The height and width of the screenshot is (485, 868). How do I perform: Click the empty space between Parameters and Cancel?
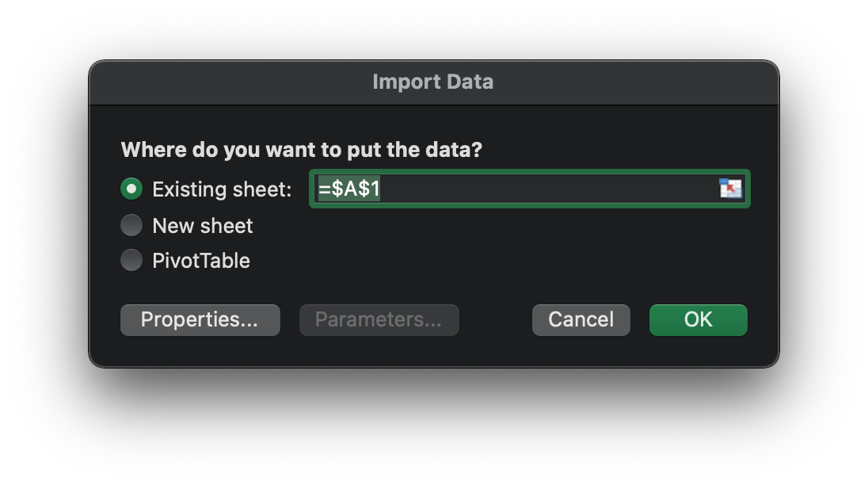[x=496, y=320]
